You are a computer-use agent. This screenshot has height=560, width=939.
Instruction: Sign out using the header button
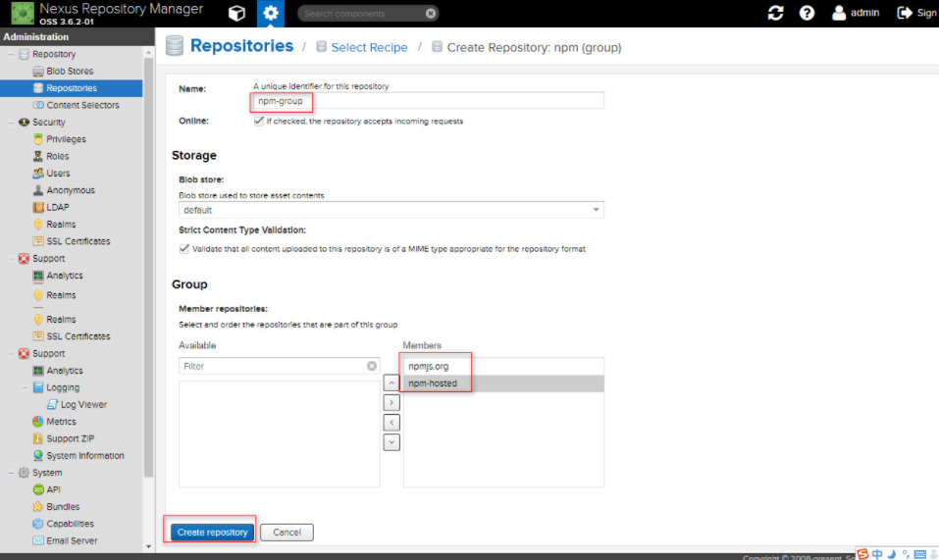tap(916, 13)
